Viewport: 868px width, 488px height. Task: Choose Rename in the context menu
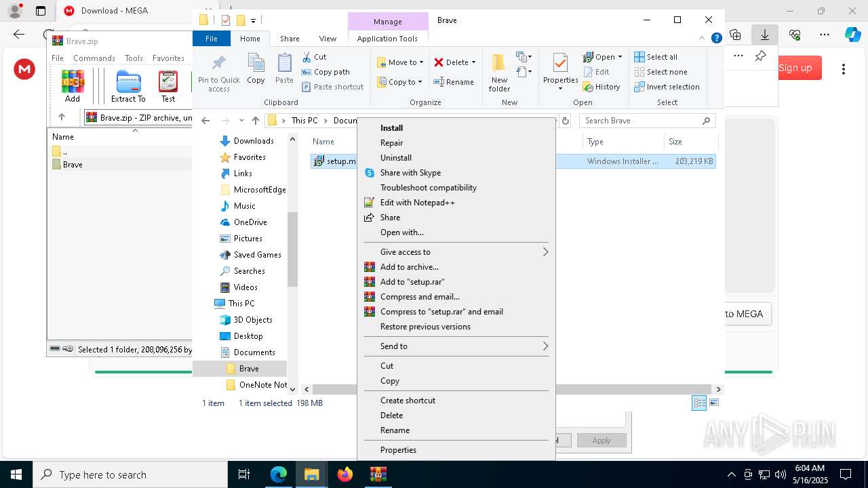[395, 430]
